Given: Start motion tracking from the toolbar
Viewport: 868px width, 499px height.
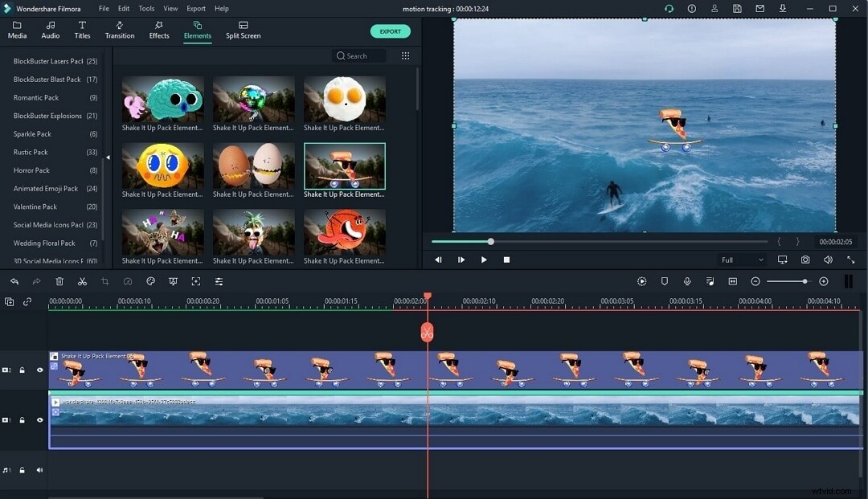Looking at the screenshot, I should 641,281.
